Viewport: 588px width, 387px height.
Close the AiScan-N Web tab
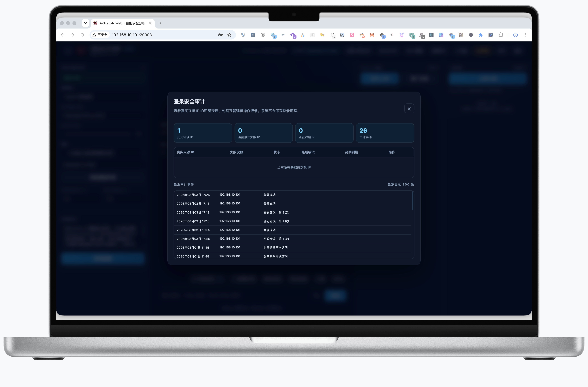tap(150, 23)
